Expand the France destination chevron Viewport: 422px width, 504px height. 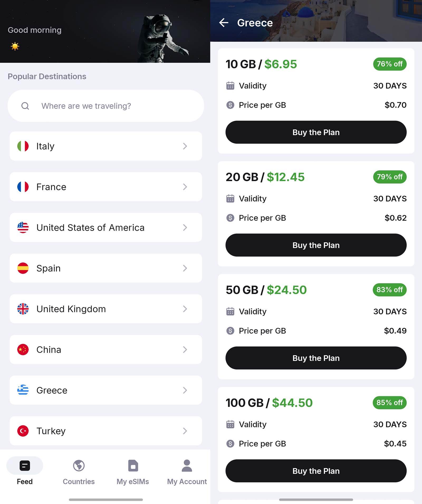pyautogui.click(x=185, y=187)
